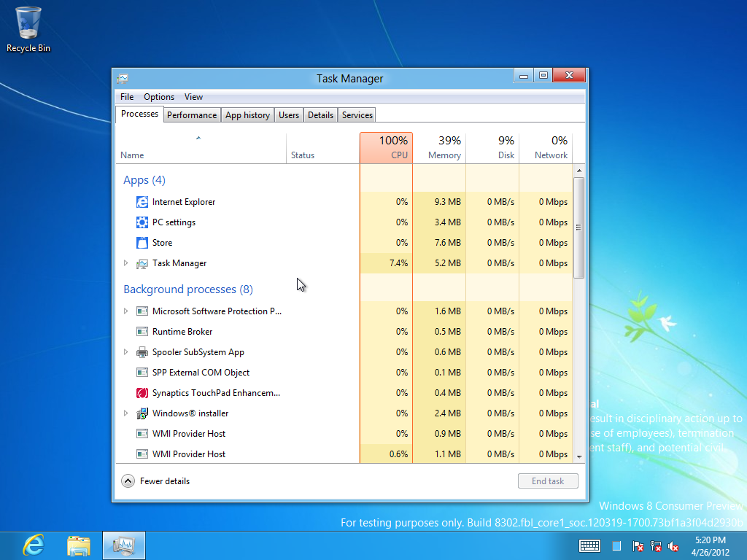747x560 pixels.
Task: Select the PC settings gear icon
Action: coord(142,222)
